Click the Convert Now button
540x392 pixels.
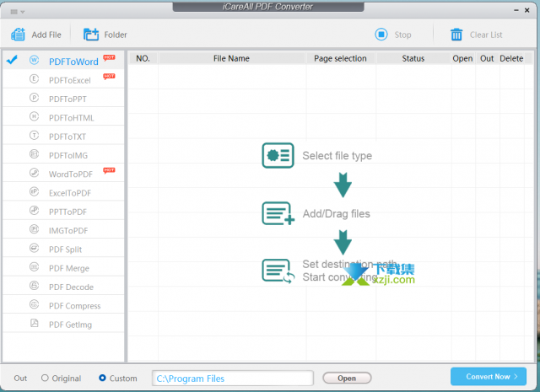(x=489, y=377)
